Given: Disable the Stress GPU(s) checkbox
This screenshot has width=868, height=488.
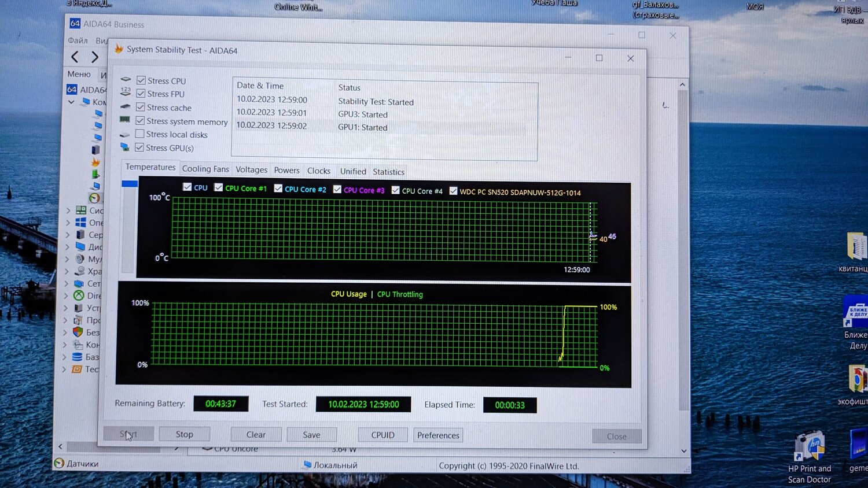Looking at the screenshot, I should pyautogui.click(x=139, y=147).
